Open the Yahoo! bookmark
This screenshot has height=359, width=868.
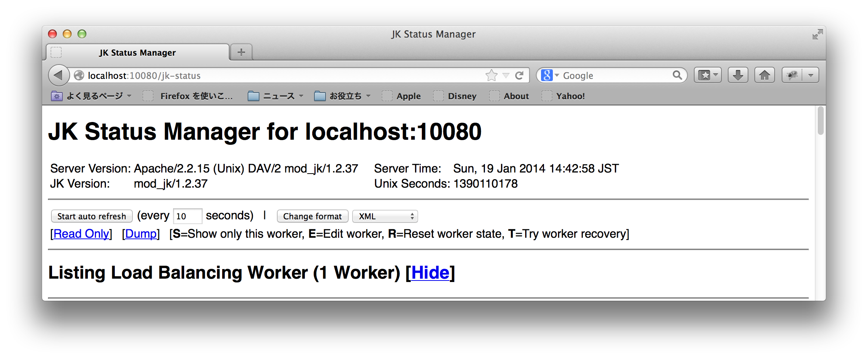click(x=564, y=96)
